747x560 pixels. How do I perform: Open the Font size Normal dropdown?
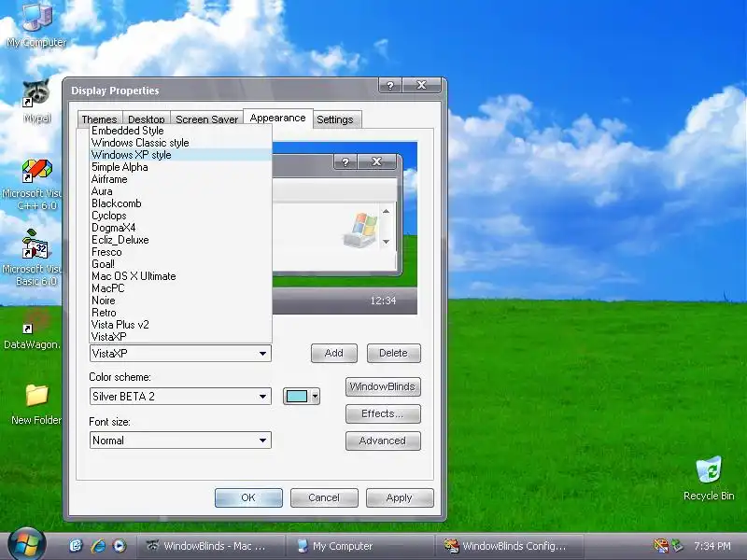(180, 440)
